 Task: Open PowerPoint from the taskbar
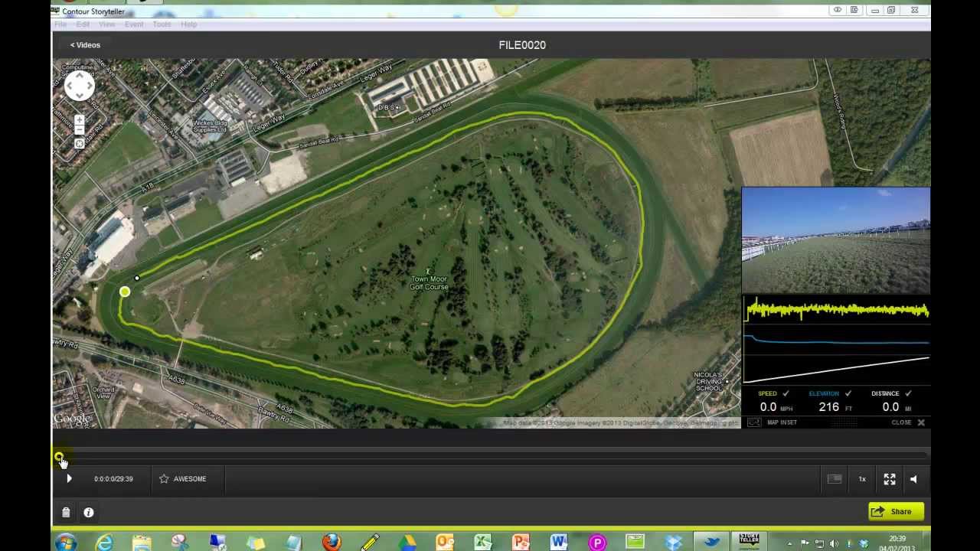point(521,542)
